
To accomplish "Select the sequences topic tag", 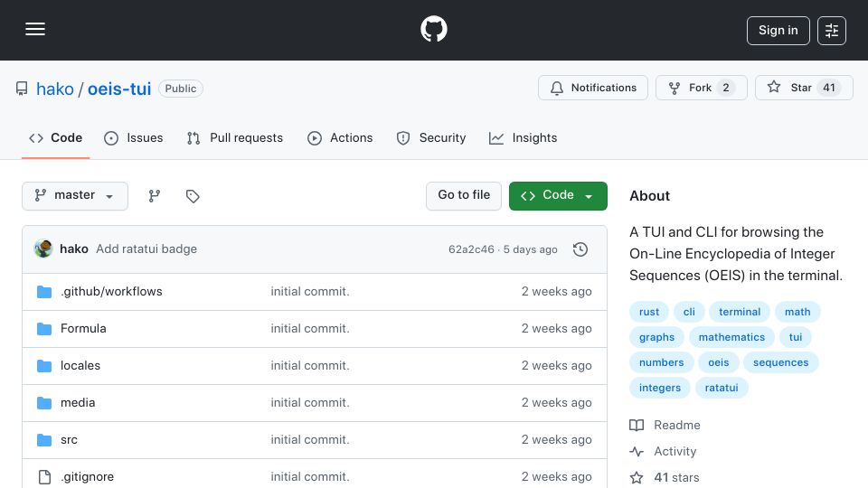I will pyautogui.click(x=780, y=363).
